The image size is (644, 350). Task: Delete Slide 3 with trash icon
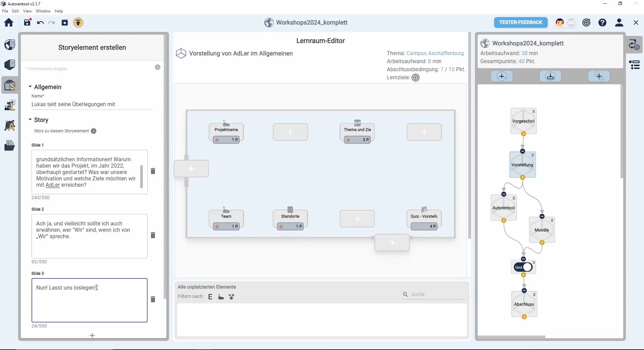pos(153,299)
